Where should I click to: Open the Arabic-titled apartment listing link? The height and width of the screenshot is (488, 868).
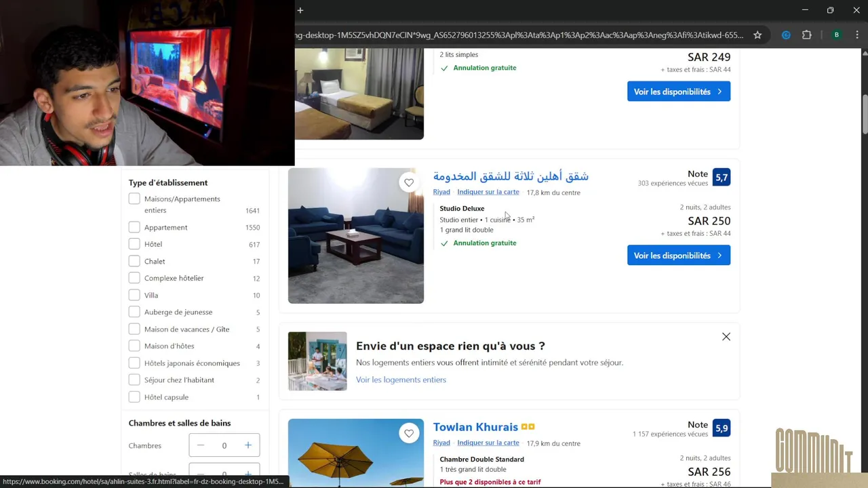[x=511, y=176]
